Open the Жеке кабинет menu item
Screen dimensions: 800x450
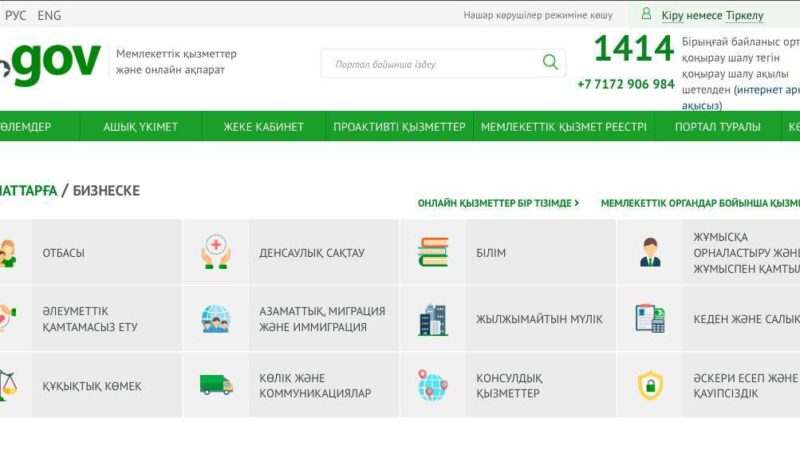pyautogui.click(x=263, y=127)
